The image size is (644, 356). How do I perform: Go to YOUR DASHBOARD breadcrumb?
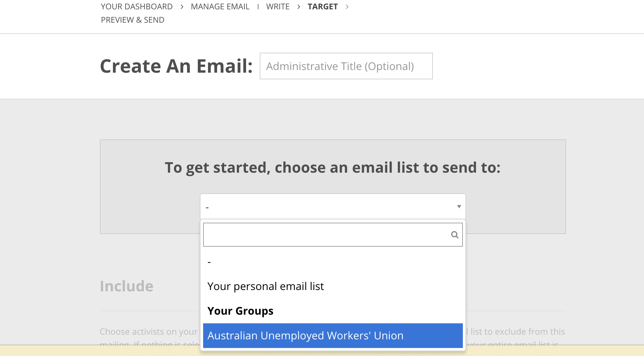pyautogui.click(x=137, y=7)
